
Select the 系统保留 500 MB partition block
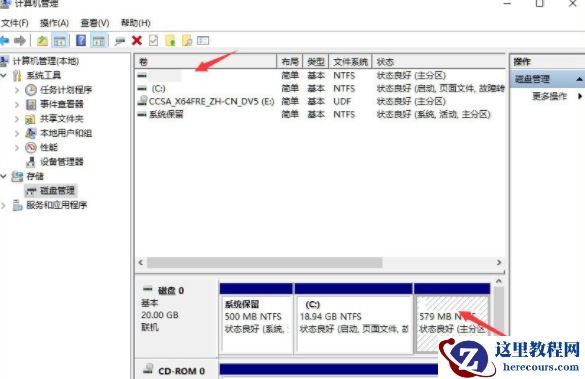(256, 318)
